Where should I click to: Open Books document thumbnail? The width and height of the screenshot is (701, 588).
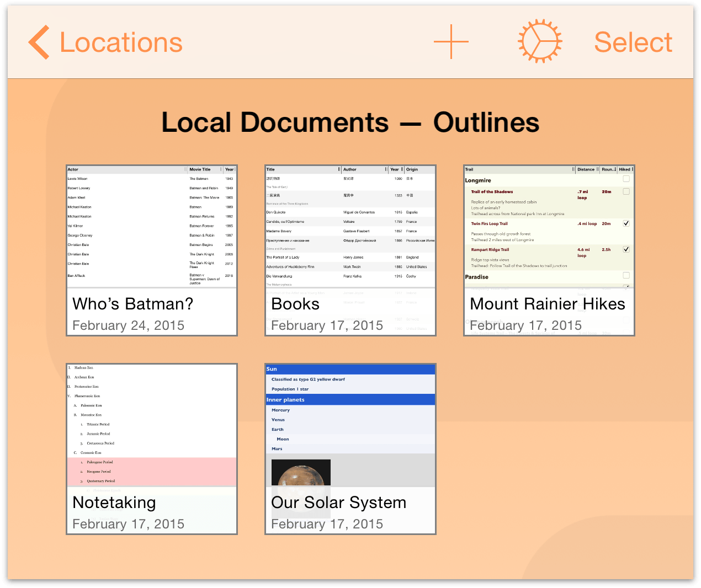pos(350,250)
